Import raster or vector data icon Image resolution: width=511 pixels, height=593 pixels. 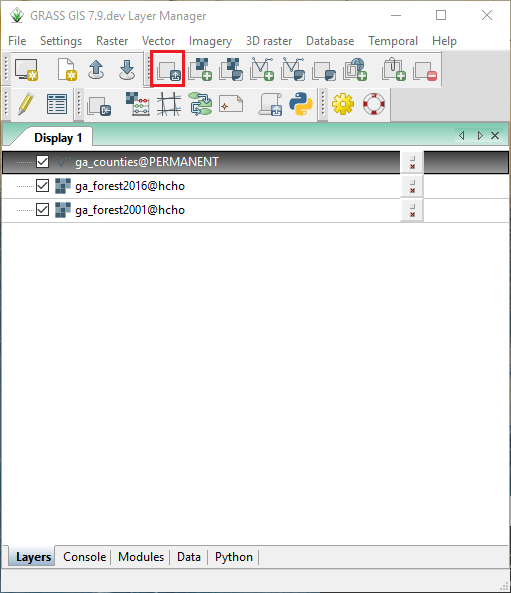99,106
